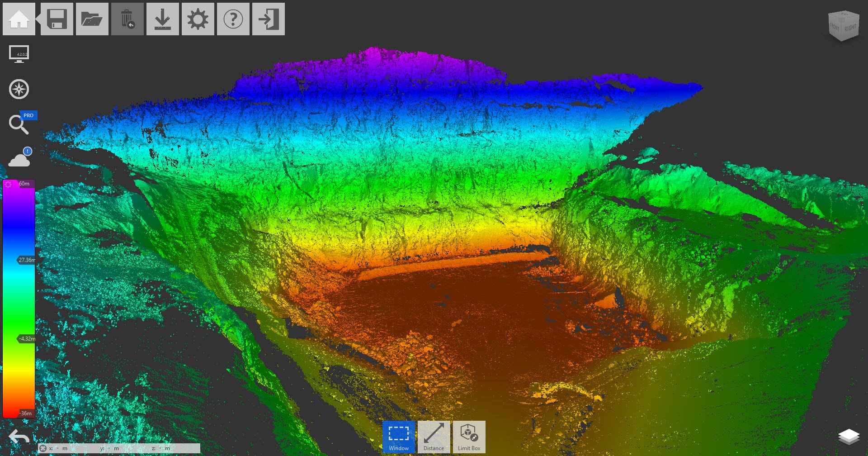Image resolution: width=868 pixels, height=456 pixels.
Task: Enable the Limit Box tool
Action: tap(469, 437)
